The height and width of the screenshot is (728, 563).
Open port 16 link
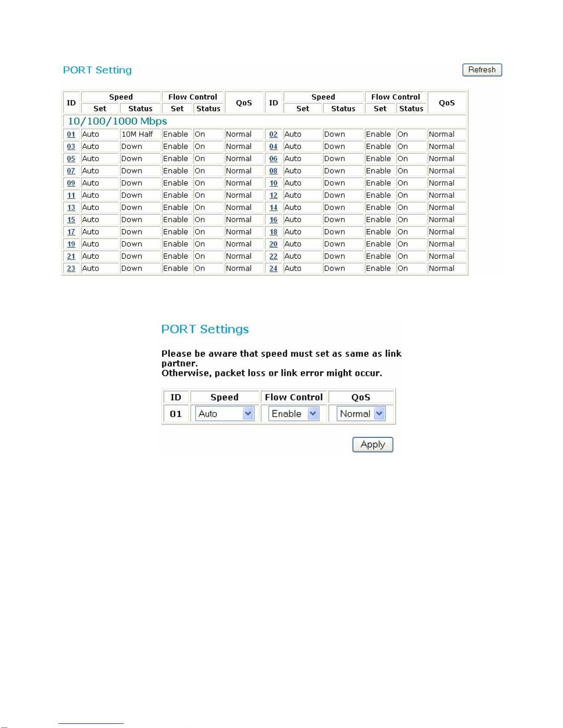[x=273, y=220]
